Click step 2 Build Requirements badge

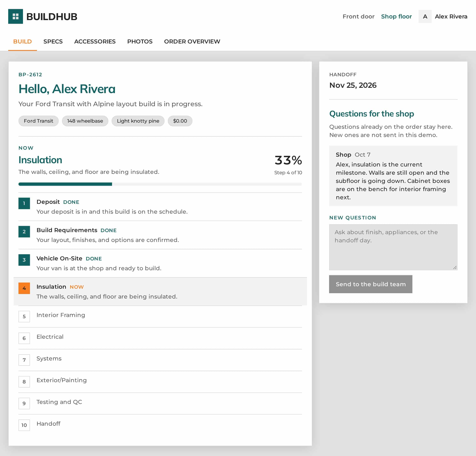coord(24,231)
